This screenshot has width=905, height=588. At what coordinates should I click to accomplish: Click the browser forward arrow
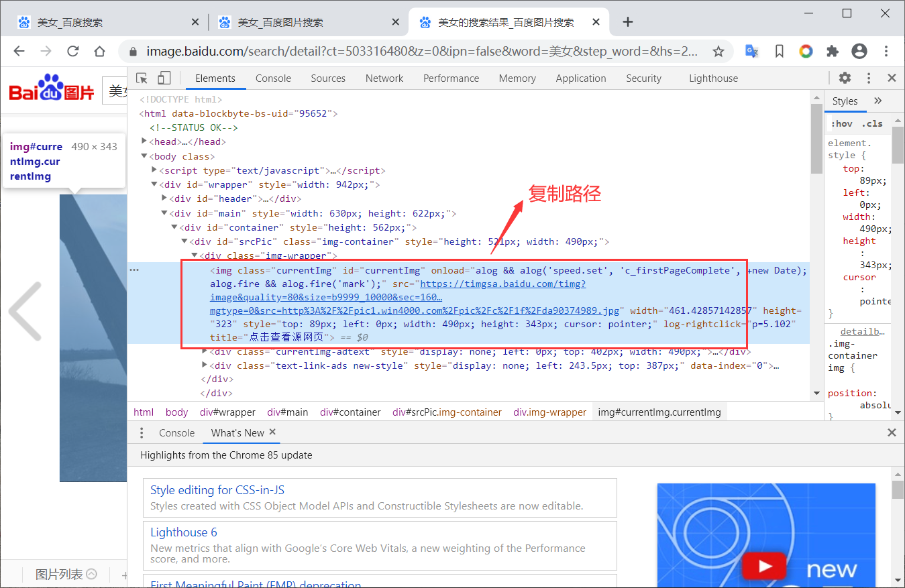(x=46, y=51)
